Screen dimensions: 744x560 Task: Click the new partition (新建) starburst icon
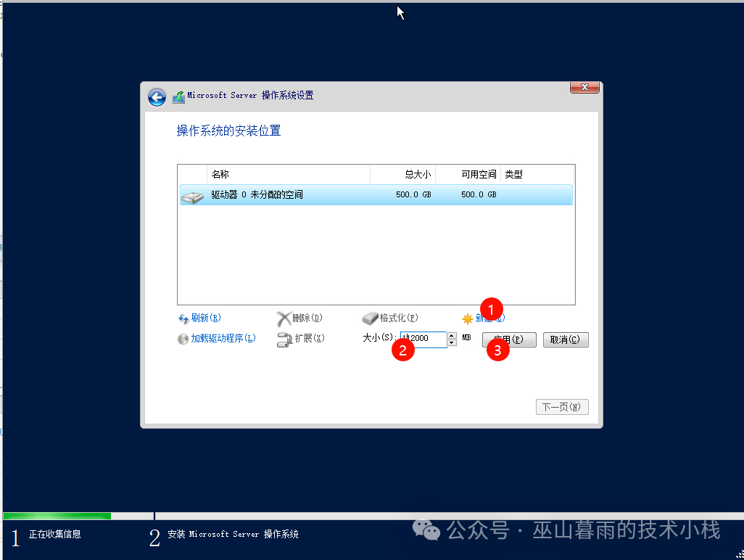[x=468, y=318]
